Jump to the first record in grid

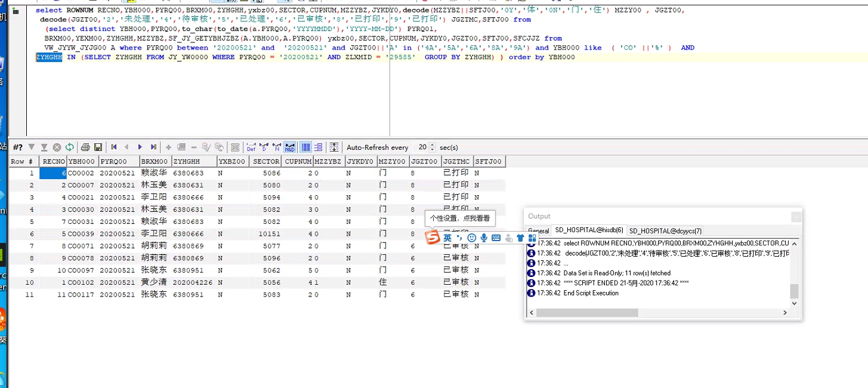[x=113, y=147]
